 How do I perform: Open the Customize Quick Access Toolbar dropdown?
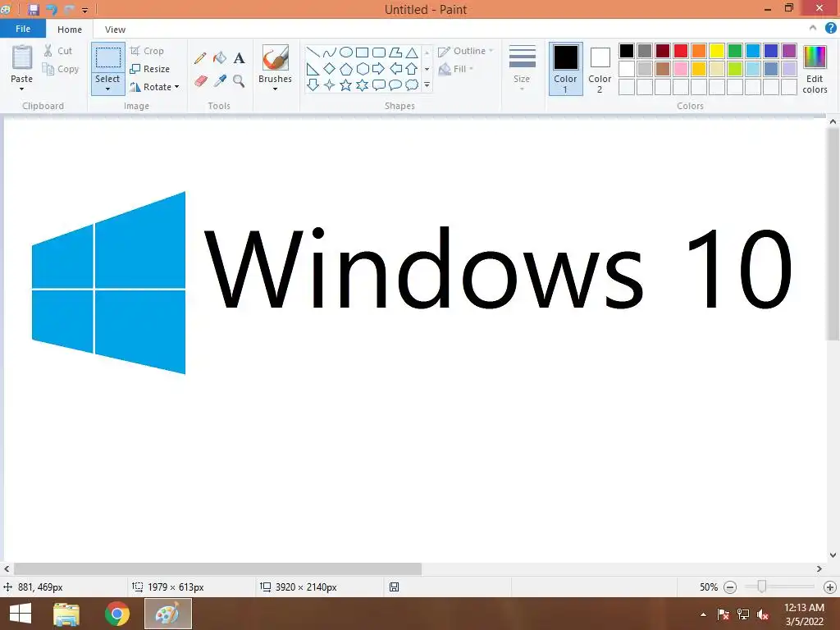(84, 10)
